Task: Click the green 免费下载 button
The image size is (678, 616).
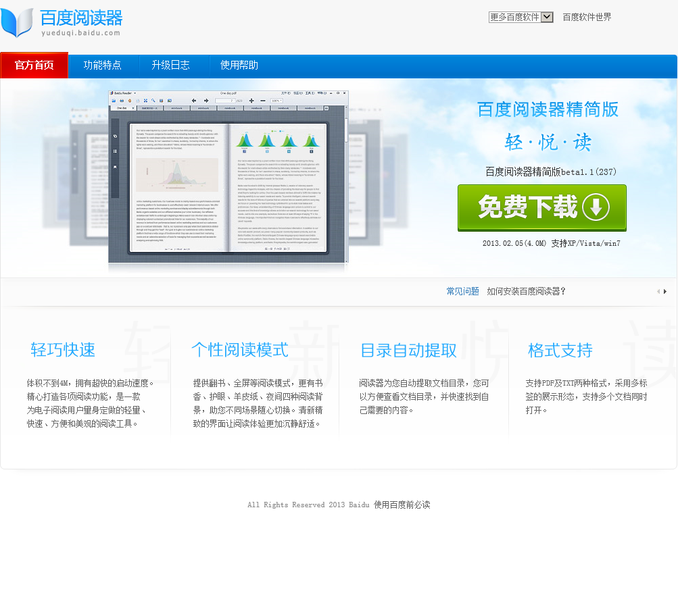Action: pyautogui.click(x=542, y=208)
